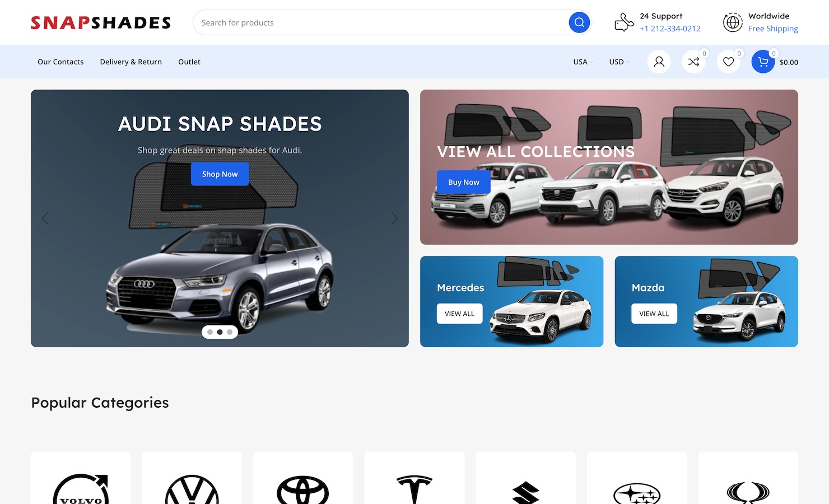Open the shopping cart icon
829x504 pixels.
(x=763, y=62)
